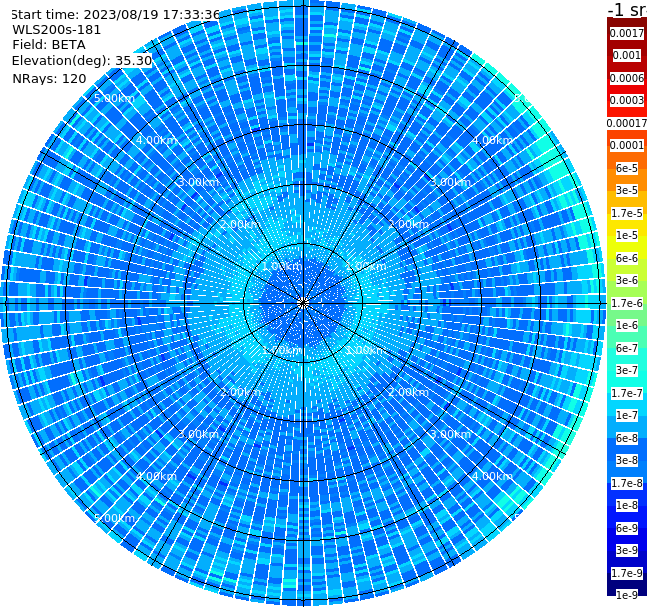This screenshot has width=647, height=607.
Task: Select the 6e-9 colorbar label
Action: 627,528
